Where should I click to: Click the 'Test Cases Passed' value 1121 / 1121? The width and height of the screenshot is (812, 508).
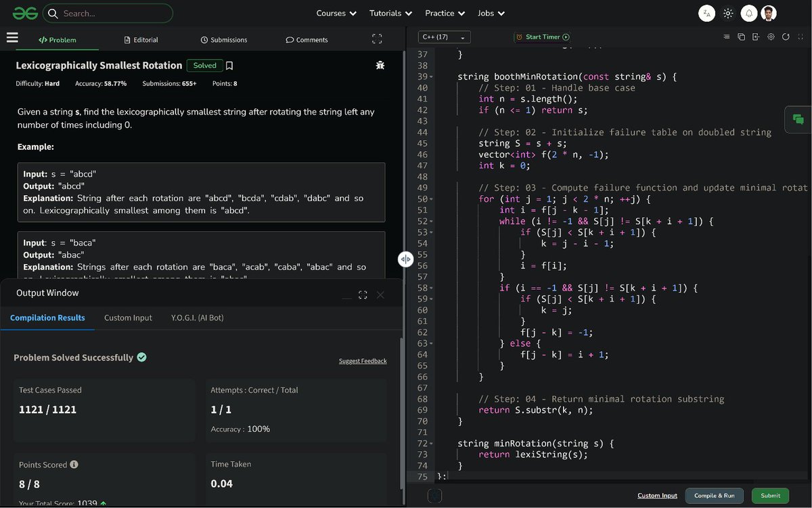pos(47,409)
